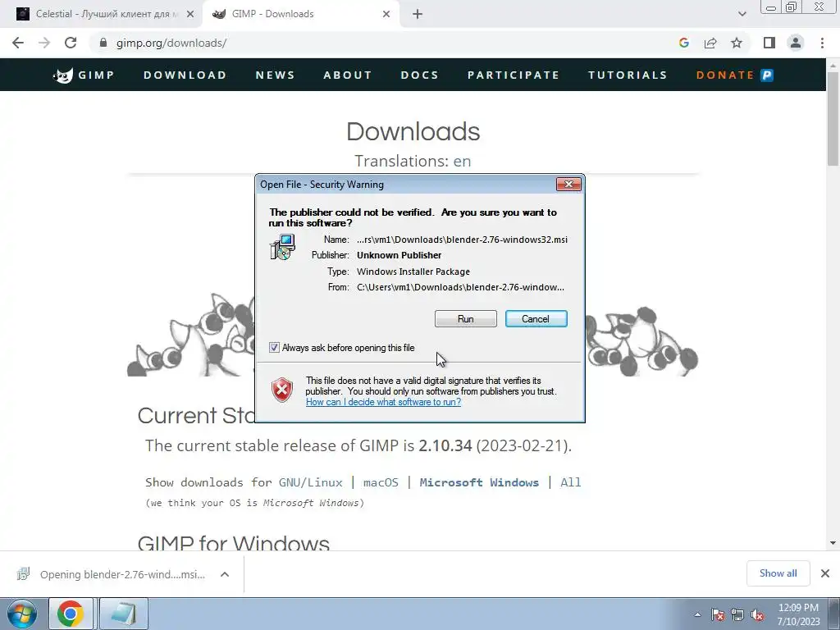Click the Google icon in address bar
840x630 pixels.
tap(683, 43)
